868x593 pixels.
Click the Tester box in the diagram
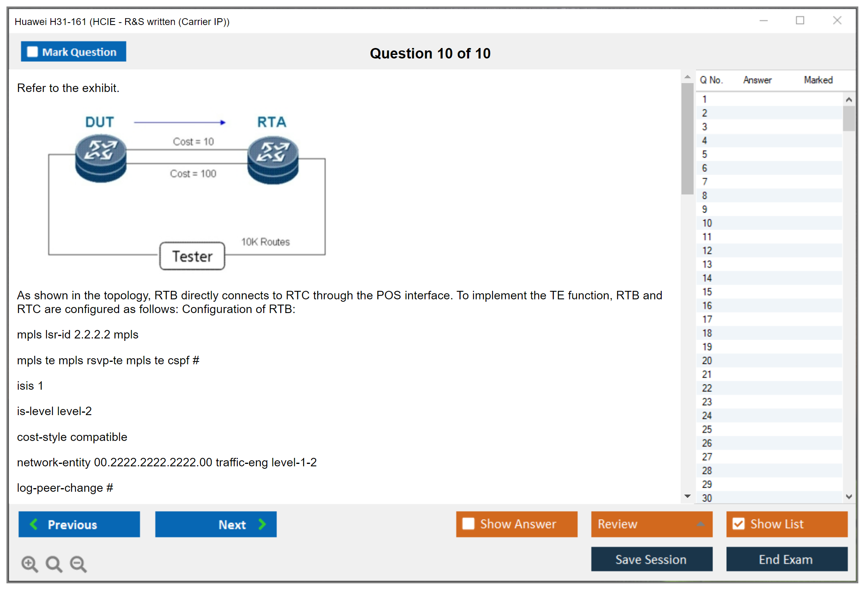coord(192,256)
